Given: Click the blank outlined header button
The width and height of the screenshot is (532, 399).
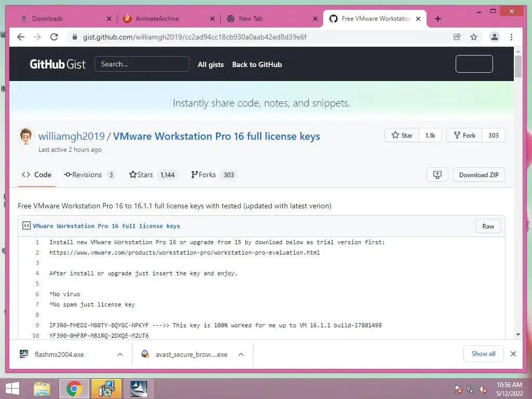Looking at the screenshot, I should (x=474, y=64).
